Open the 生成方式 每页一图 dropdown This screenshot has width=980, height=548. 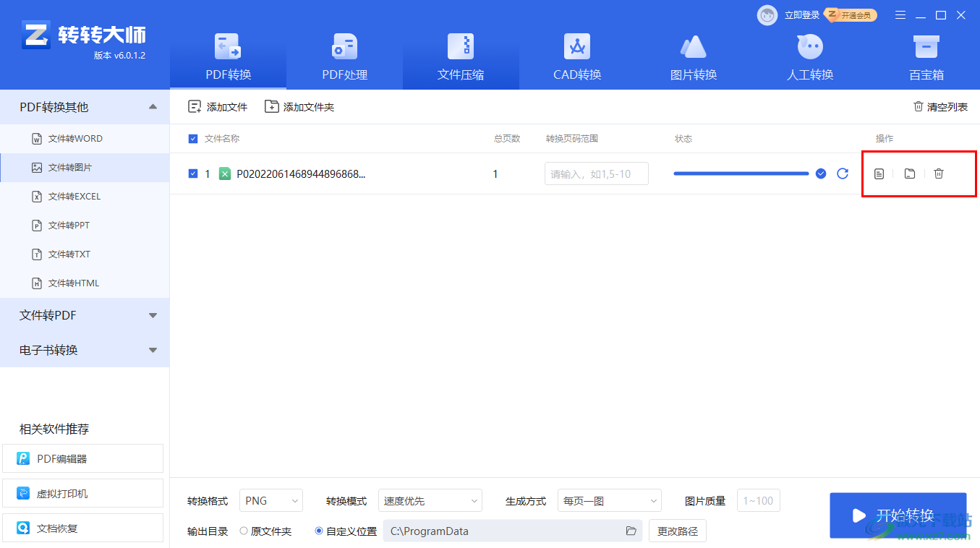609,500
